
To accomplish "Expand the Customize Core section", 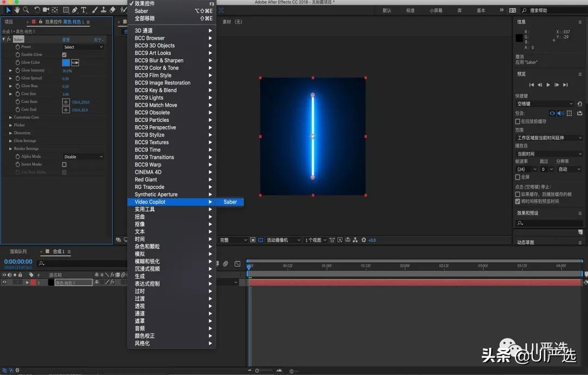I will (10, 117).
